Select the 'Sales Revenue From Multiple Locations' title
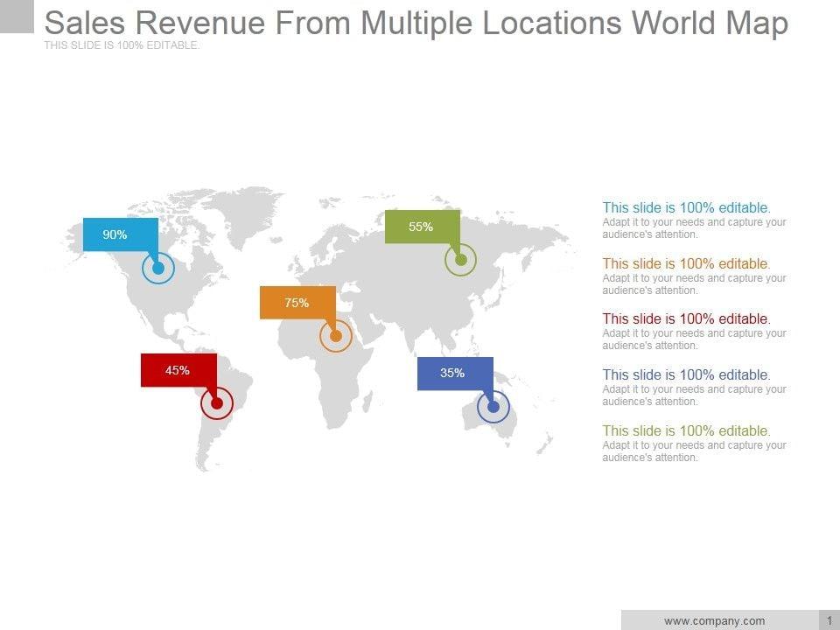 pos(416,23)
